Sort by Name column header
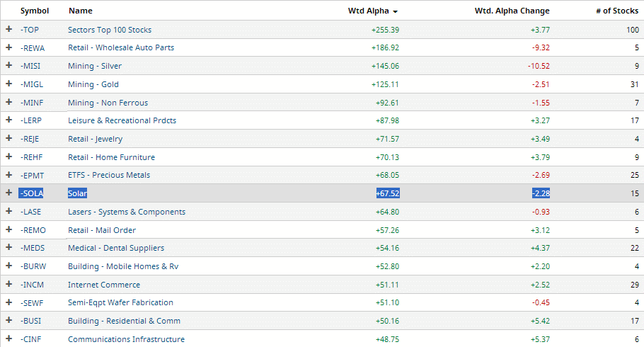 pos(81,11)
